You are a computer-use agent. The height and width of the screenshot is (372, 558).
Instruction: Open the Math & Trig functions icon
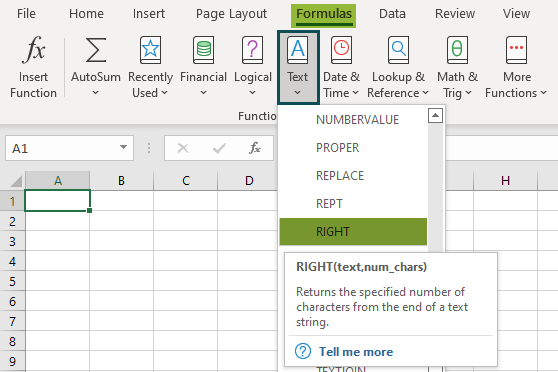click(457, 50)
